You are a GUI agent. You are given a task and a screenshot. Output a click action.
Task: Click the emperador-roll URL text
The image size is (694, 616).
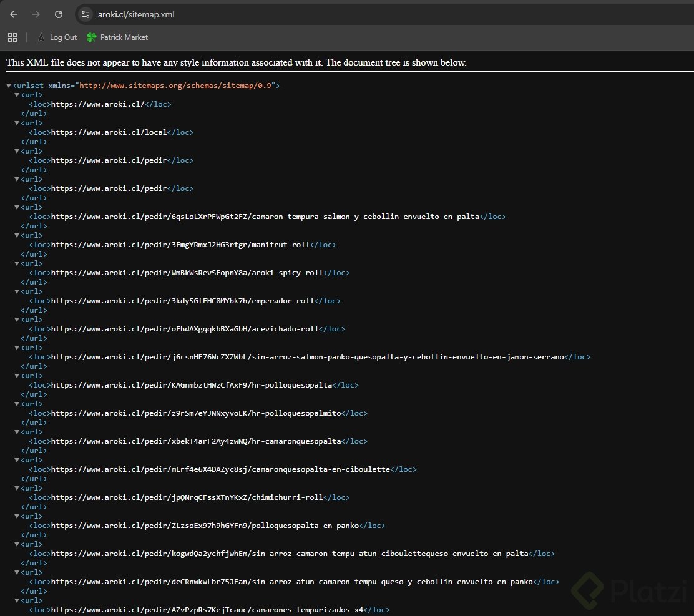point(182,301)
